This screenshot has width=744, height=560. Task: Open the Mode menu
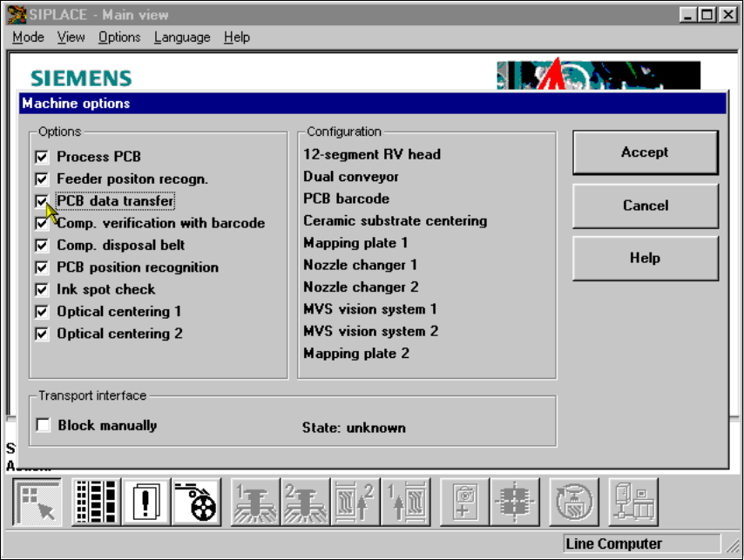pyautogui.click(x=29, y=37)
